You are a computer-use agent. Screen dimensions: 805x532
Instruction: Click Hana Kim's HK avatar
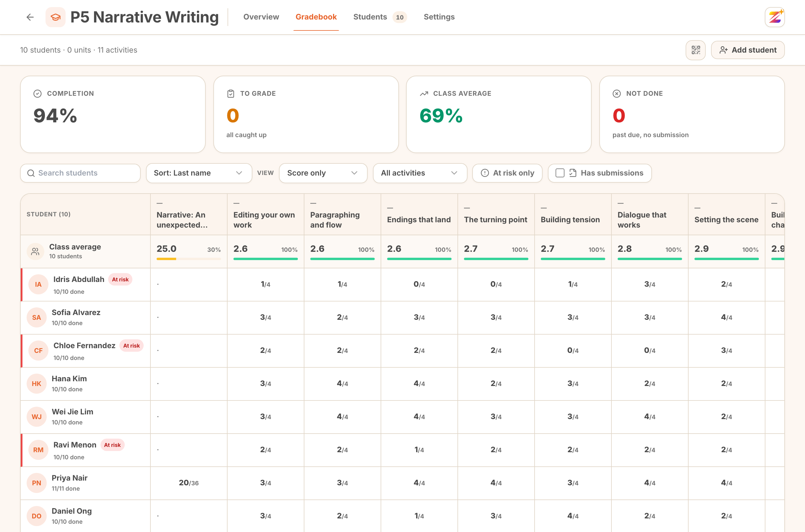coord(37,384)
